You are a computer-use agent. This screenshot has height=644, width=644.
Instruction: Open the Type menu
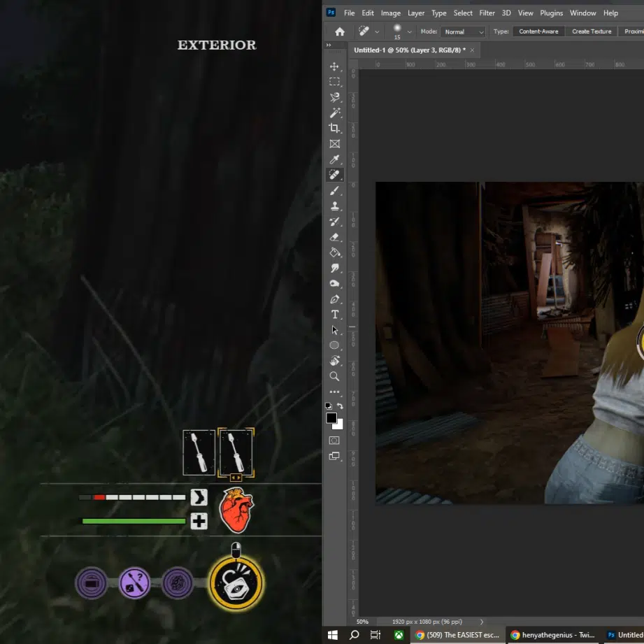tap(438, 13)
